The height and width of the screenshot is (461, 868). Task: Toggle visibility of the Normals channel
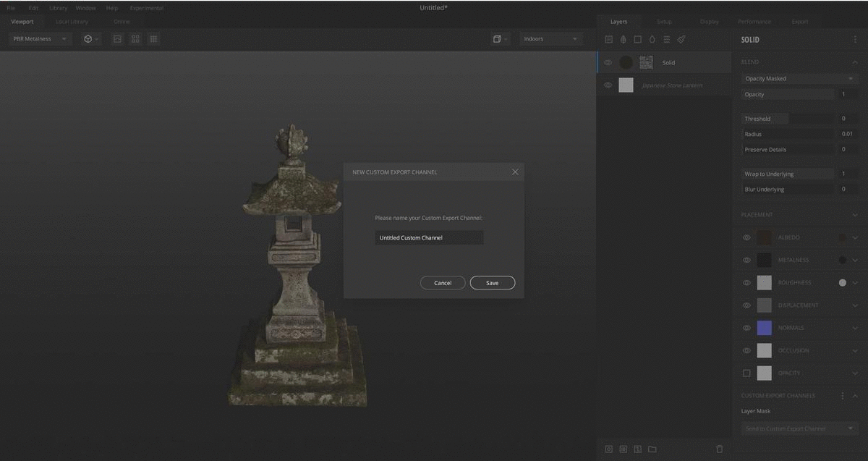746,328
